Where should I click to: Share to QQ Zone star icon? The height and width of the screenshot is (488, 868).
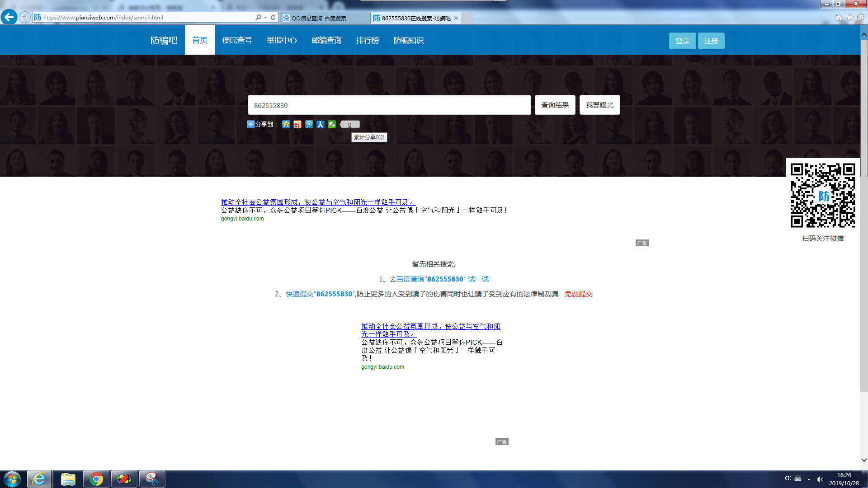286,124
